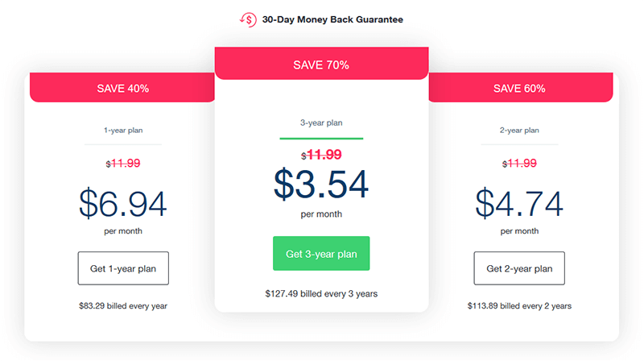Select the SAVE 40% banner
The width and height of the screenshot is (644, 361).
(x=122, y=88)
